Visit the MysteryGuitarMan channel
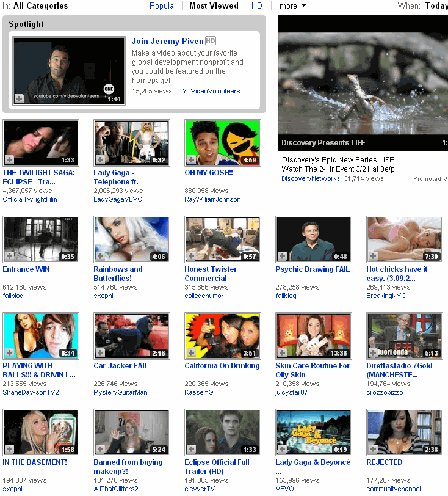The width and height of the screenshot is (448, 496). coord(120,392)
